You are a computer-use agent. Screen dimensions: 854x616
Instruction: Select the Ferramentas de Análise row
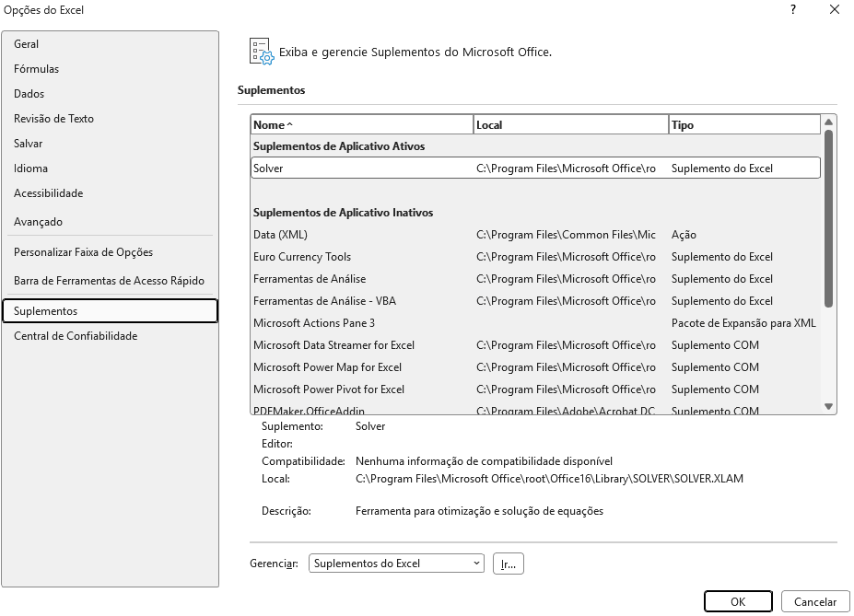536,279
